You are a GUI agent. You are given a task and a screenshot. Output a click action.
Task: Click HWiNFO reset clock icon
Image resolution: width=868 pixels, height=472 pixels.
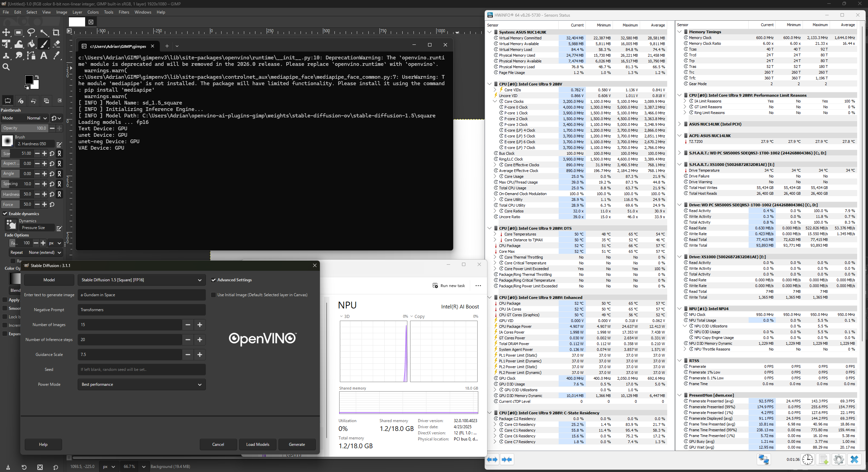(808, 459)
